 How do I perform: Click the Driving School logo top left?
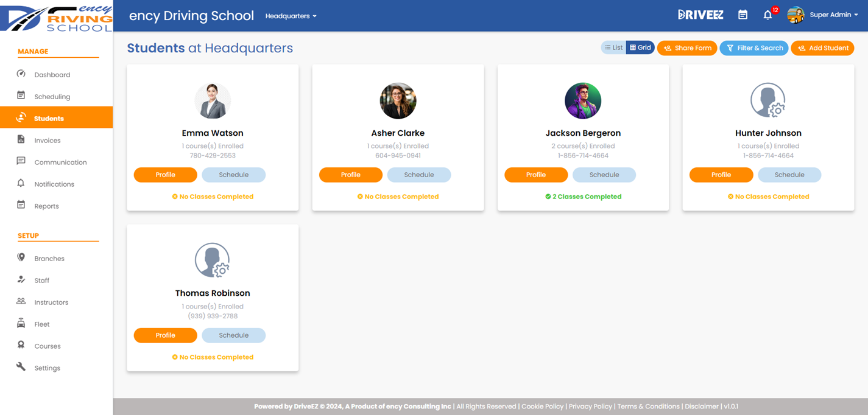(56, 18)
